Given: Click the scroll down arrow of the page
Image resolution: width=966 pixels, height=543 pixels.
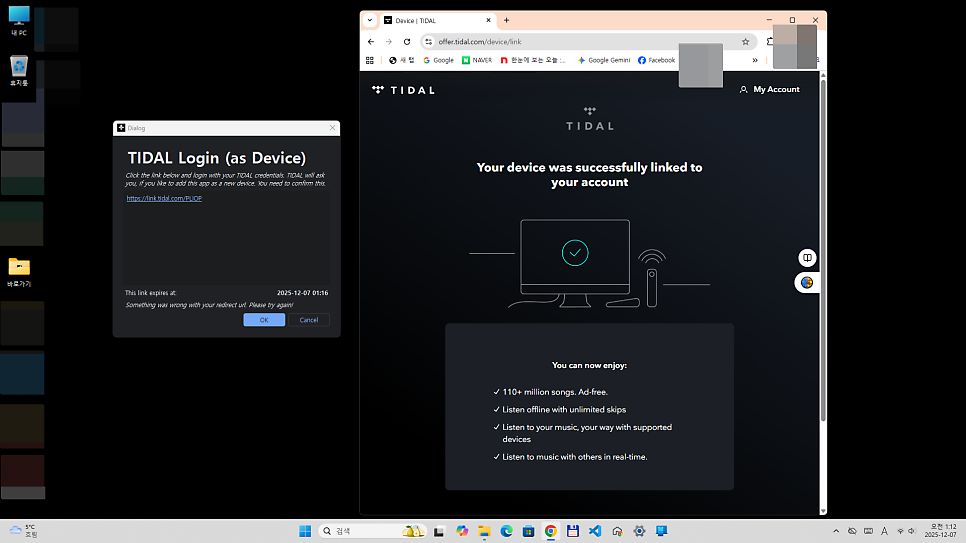Looking at the screenshot, I should coord(823,511).
